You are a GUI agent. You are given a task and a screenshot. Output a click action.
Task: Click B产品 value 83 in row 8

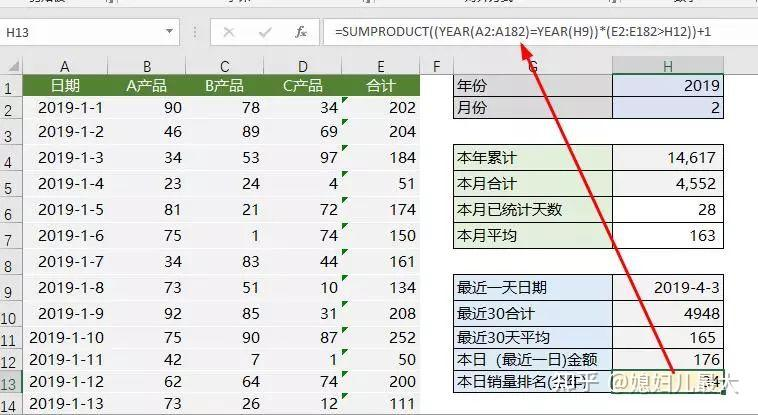tap(224, 262)
